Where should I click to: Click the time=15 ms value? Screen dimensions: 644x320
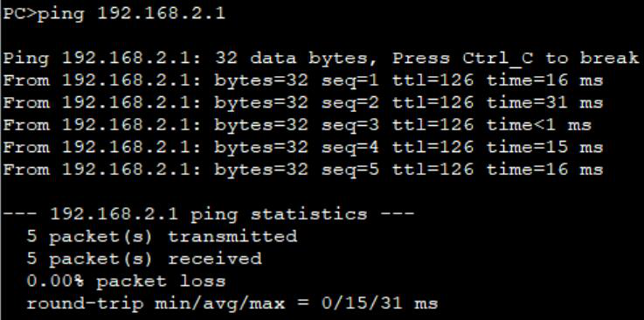[x=545, y=147]
